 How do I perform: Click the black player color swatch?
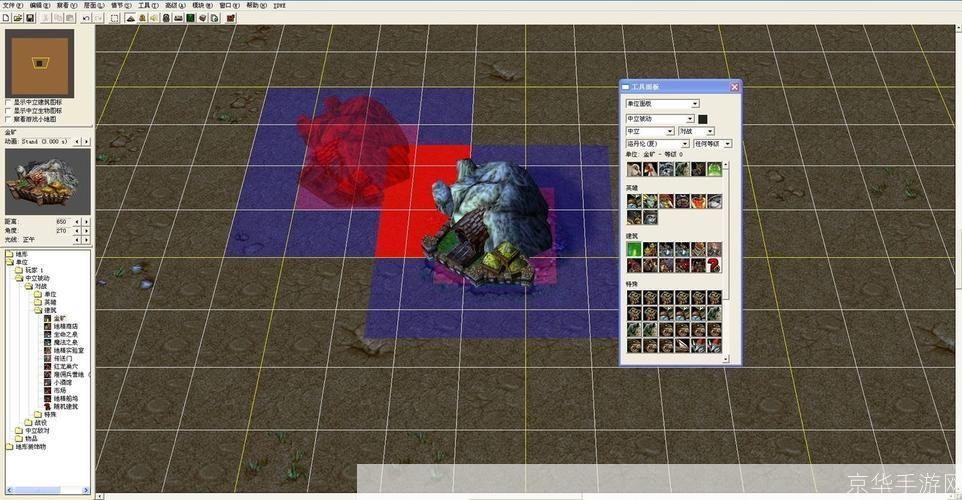(702, 119)
